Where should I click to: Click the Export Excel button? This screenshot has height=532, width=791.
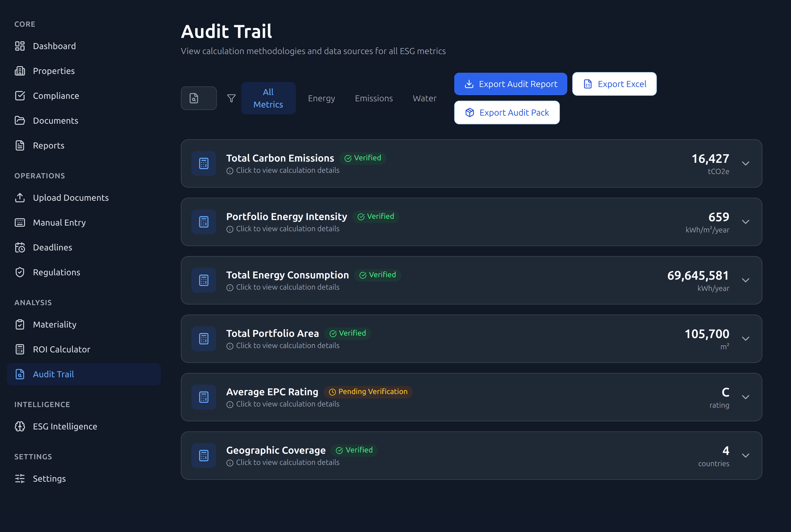tap(614, 84)
